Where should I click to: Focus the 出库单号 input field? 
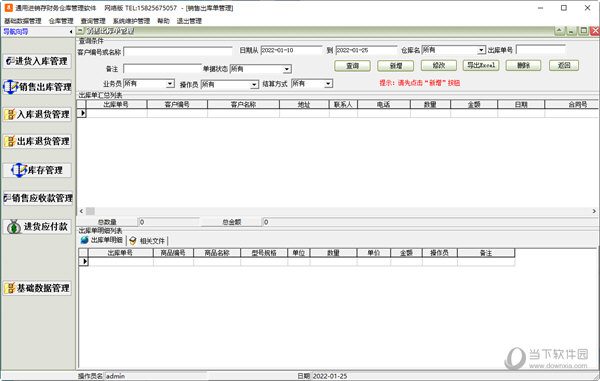tap(540, 49)
